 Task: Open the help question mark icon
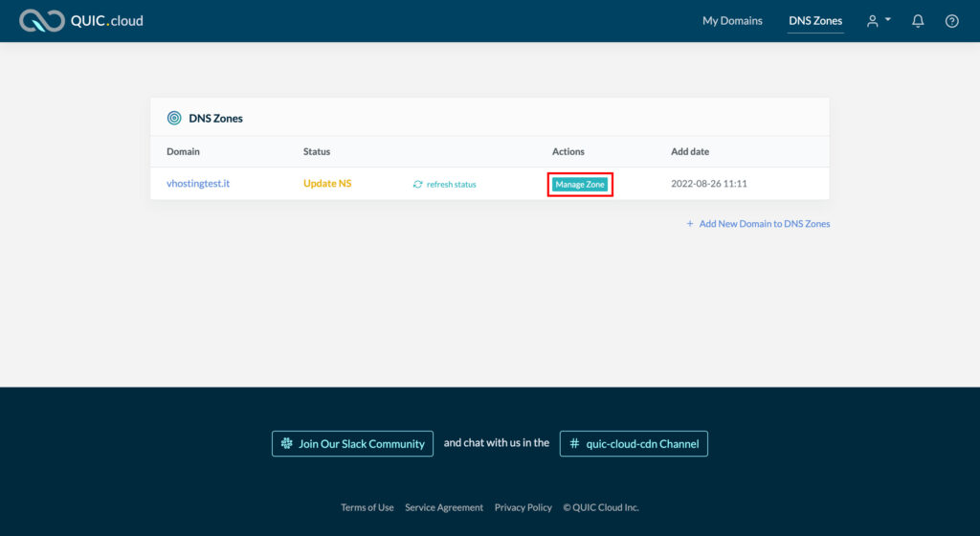point(951,21)
